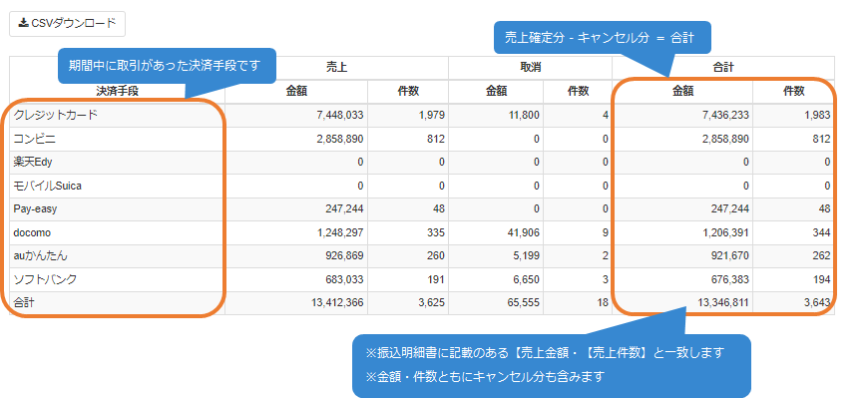Click the ソフトバンク row label
Image resolution: width=868 pixels, height=398 pixels.
coord(45,280)
